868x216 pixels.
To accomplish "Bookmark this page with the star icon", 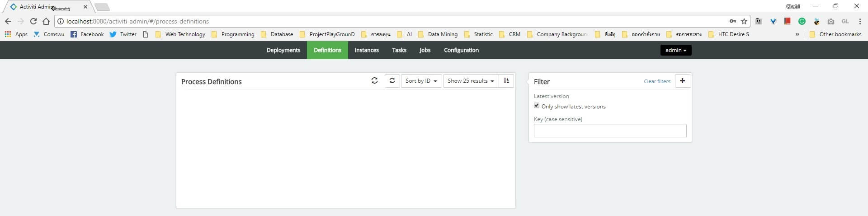I will [x=744, y=21].
